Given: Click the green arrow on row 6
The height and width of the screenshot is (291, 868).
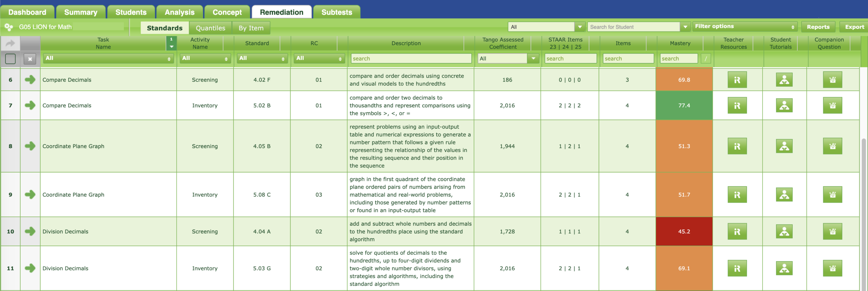Looking at the screenshot, I should click(x=30, y=80).
